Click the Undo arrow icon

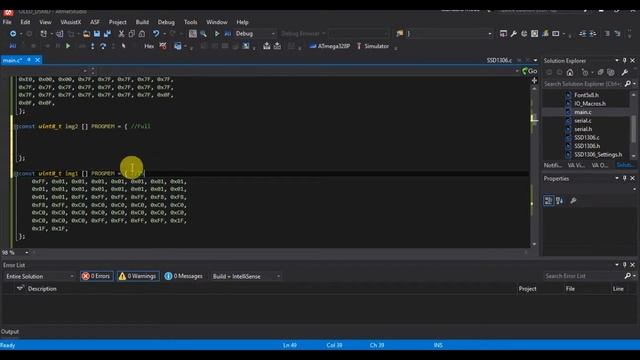[x=156, y=34]
